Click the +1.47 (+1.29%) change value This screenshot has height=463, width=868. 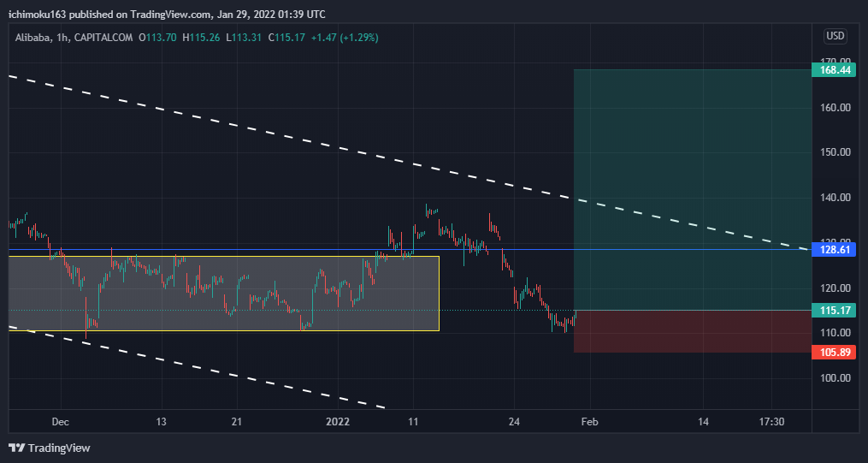pyautogui.click(x=345, y=38)
